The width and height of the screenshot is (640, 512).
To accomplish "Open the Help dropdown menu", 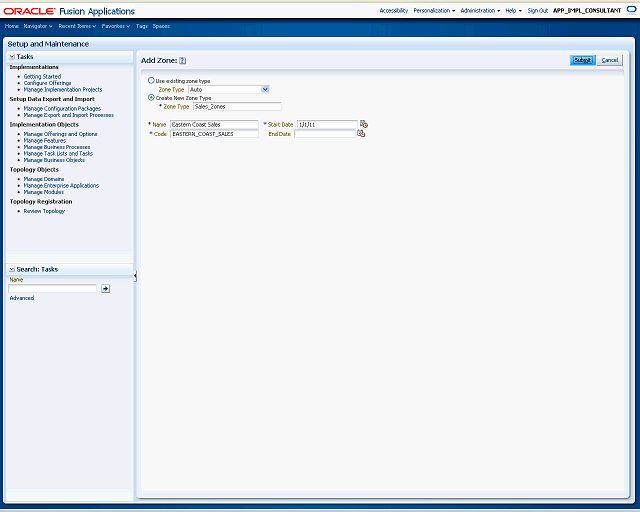I will tap(513, 11).
